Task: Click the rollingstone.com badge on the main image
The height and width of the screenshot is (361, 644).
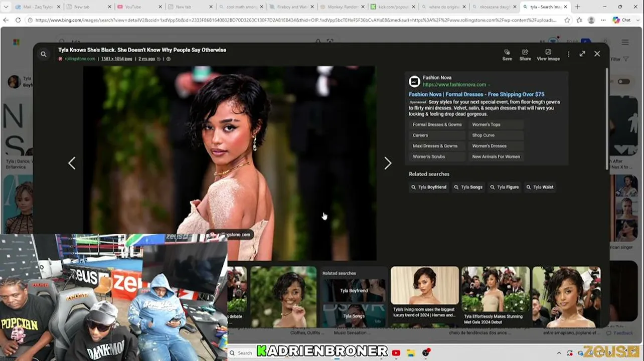Action: 229,234
